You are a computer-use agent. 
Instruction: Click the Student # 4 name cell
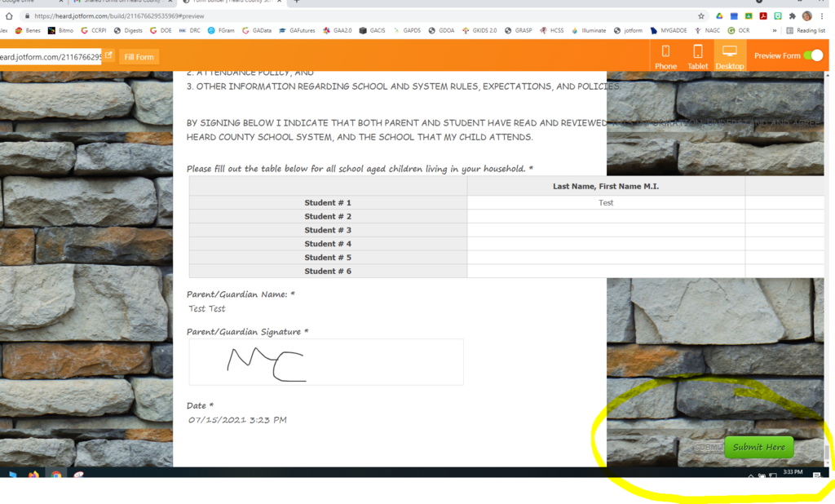click(x=606, y=244)
